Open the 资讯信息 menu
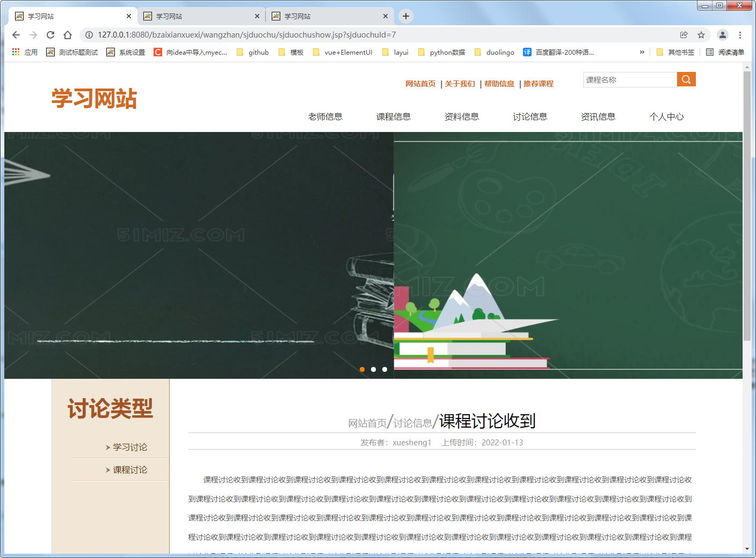Screen dimensions: 756x558 (x=598, y=116)
